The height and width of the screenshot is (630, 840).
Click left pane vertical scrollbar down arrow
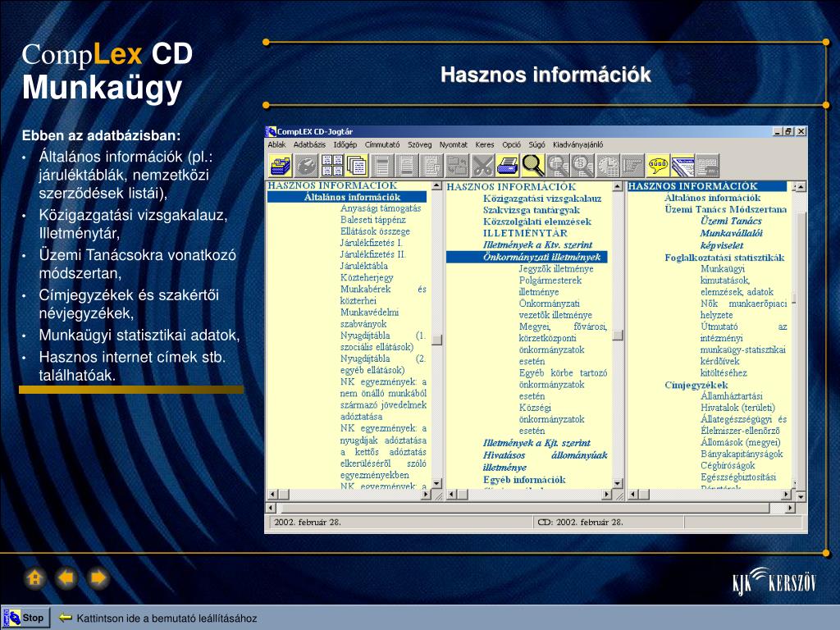point(436,483)
